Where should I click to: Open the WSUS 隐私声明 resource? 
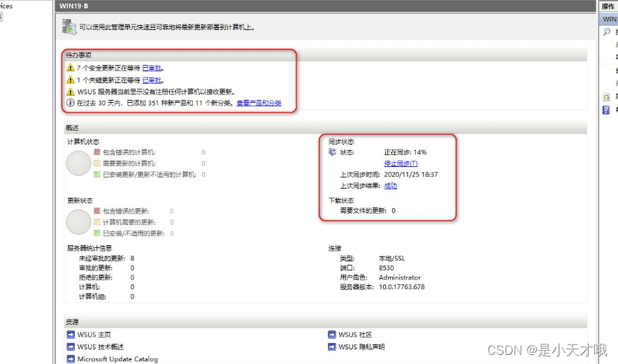point(361,347)
